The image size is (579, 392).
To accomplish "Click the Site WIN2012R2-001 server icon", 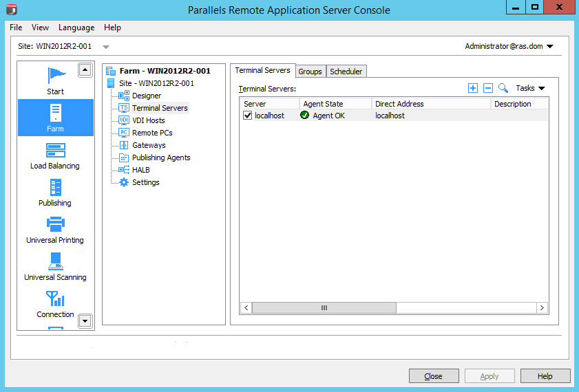I will click(111, 83).
